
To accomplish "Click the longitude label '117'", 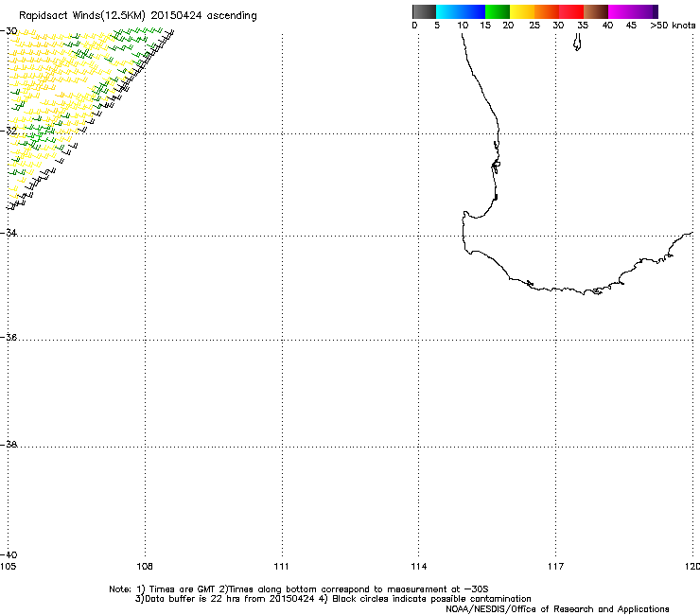I will [x=555, y=567].
